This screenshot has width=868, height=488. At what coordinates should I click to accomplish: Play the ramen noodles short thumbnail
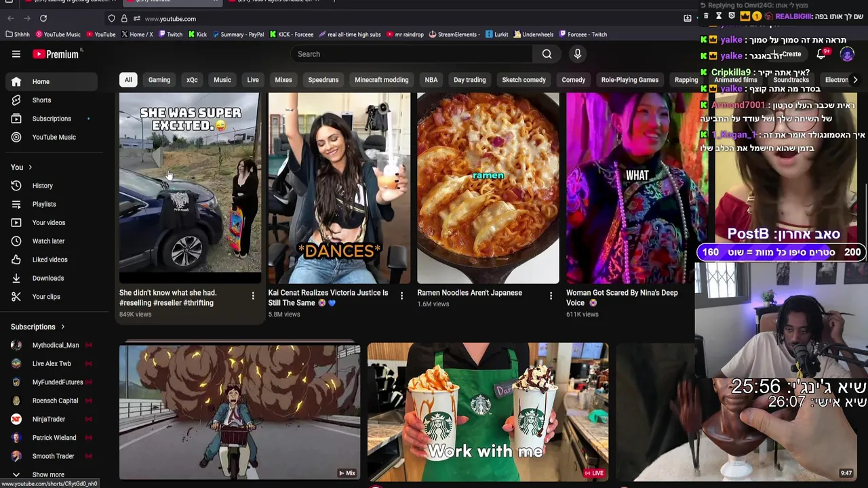pos(488,188)
